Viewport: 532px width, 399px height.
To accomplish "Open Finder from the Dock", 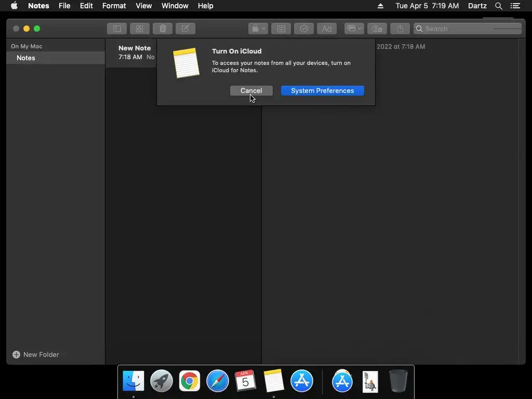I will click(x=134, y=381).
